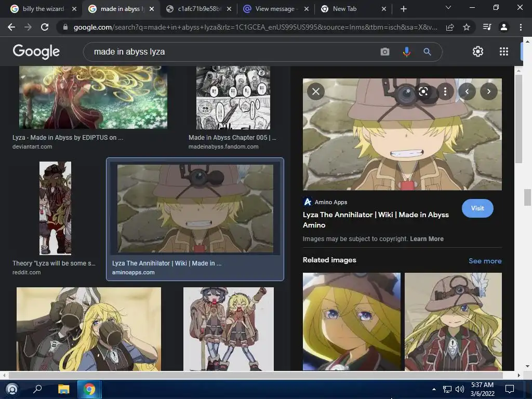532x399 pixels.
Task: Open the Google apps grid
Action: pyautogui.click(x=504, y=51)
